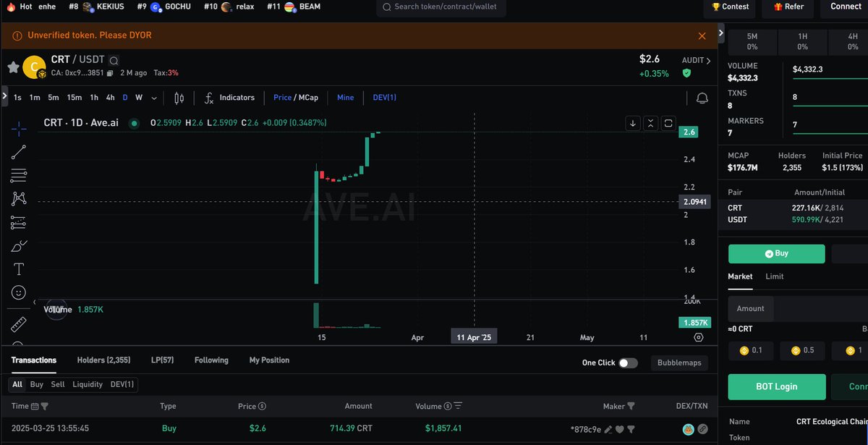Switch Price column currency dollar icon
Viewport: 868px width, 445px height.
[x=262, y=407]
